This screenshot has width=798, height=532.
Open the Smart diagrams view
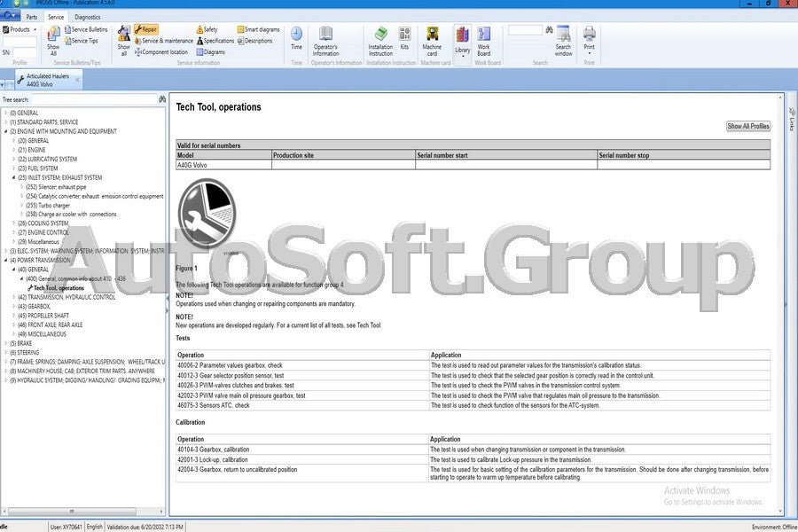pyautogui.click(x=258, y=28)
